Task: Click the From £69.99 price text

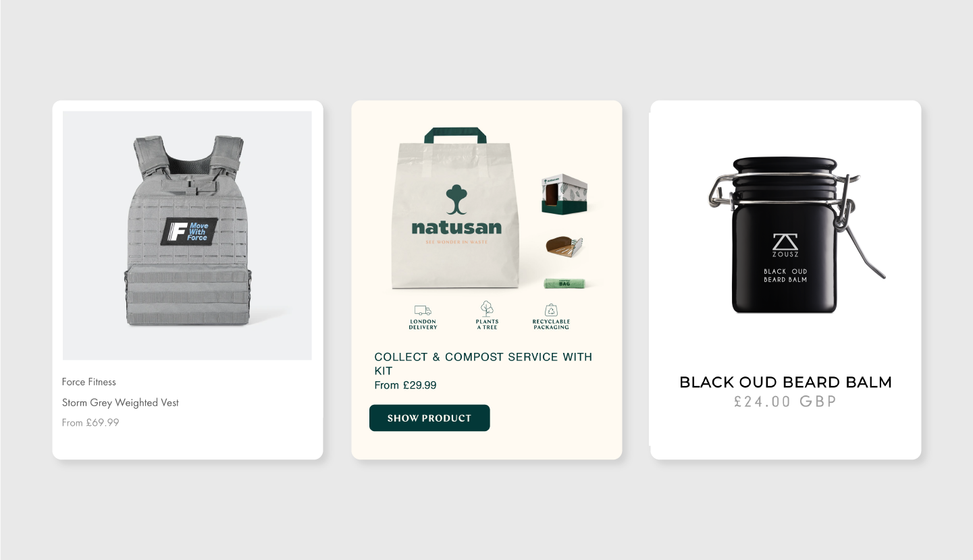Action: click(x=90, y=423)
